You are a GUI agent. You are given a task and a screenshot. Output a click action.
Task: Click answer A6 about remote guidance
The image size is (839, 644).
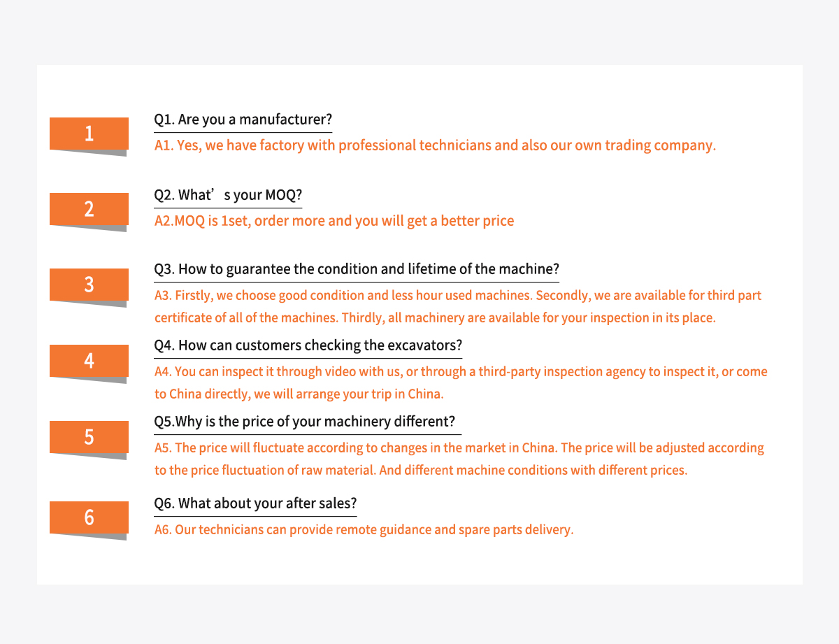364,530
